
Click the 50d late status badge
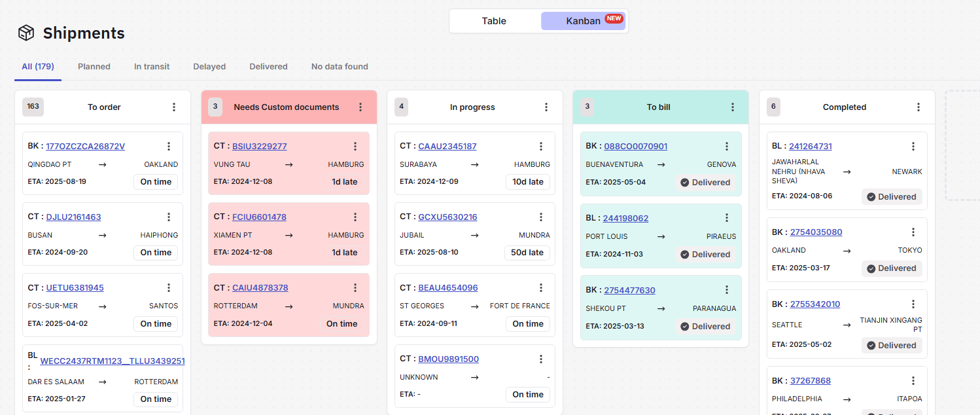pos(527,253)
